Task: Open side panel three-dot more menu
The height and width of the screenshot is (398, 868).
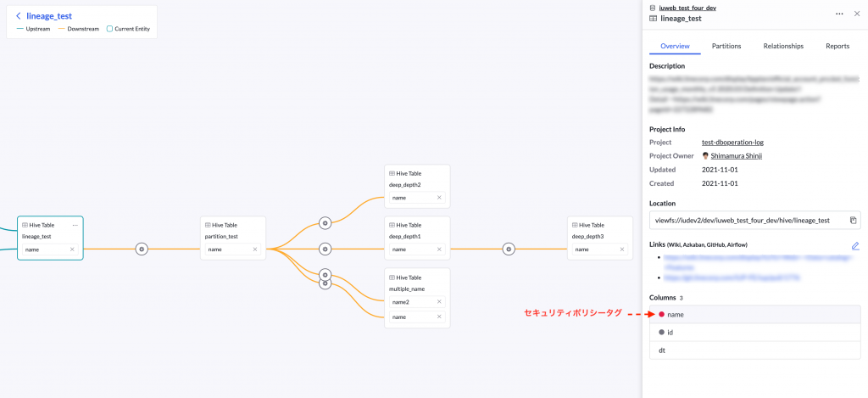Action: click(x=839, y=14)
